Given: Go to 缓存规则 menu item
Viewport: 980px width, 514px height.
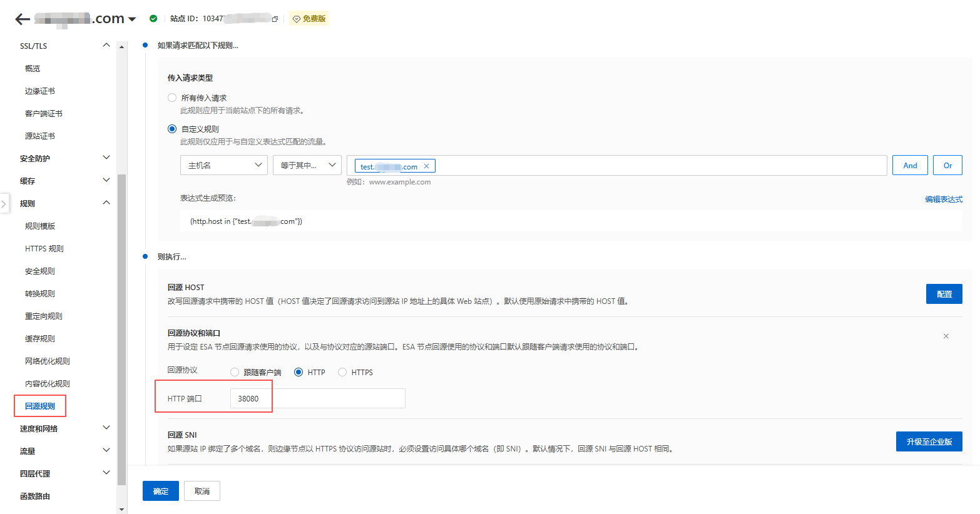Looking at the screenshot, I should (40, 338).
